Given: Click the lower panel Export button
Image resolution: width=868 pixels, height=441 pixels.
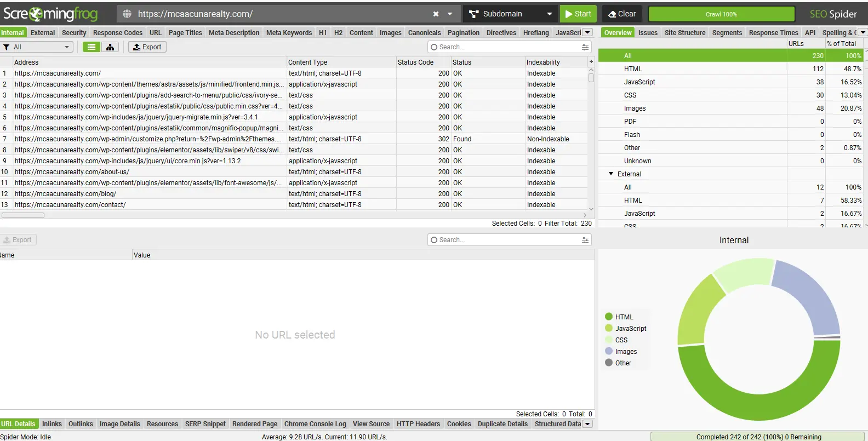Looking at the screenshot, I should pos(18,240).
